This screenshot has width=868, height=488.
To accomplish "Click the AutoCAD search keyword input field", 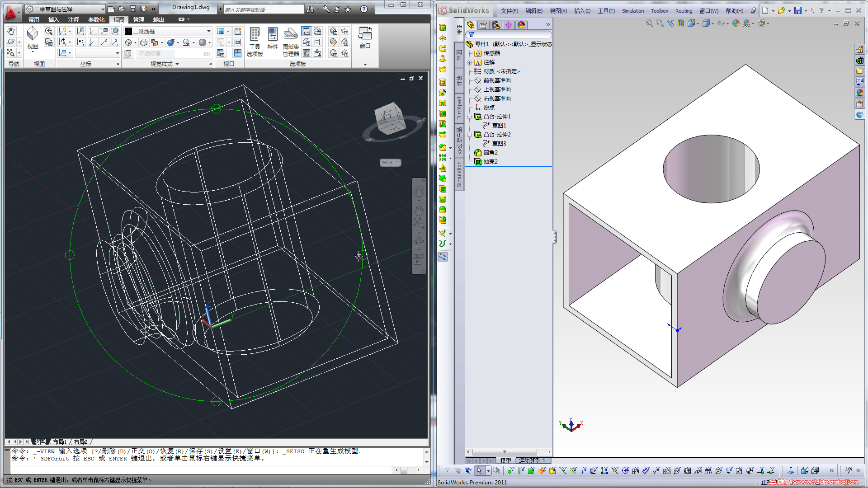I will 263,9.
